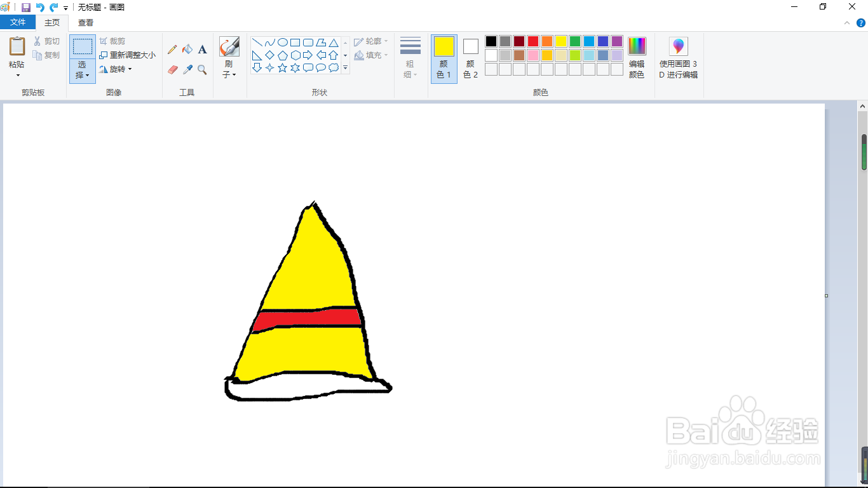Click the Paste clipboard icon
This screenshot has height=488, width=868.
tap(17, 46)
